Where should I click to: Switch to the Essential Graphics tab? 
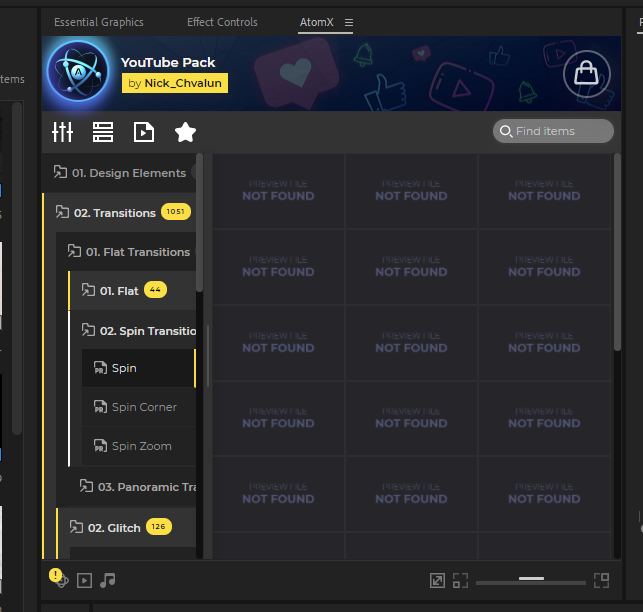pos(98,22)
